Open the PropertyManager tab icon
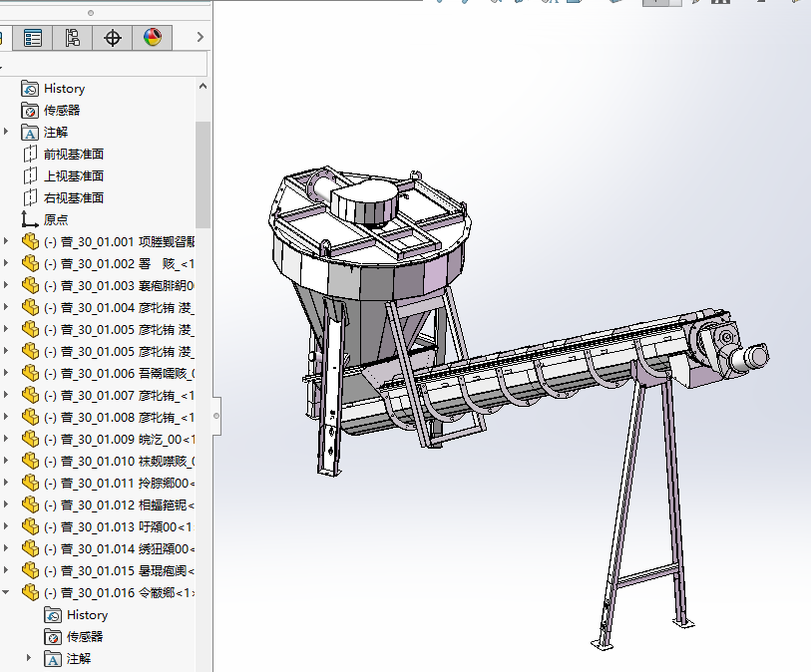 [33, 38]
